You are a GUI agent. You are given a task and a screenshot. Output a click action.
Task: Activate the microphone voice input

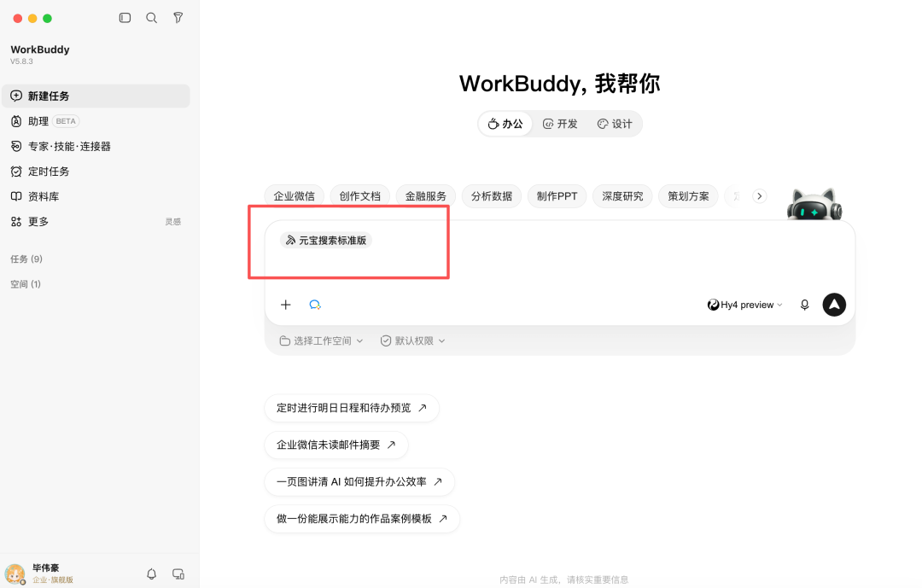[804, 305]
